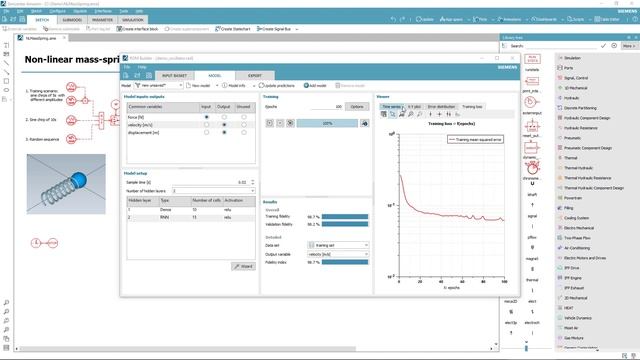Click the Create interface block icon
The height and width of the screenshot is (360, 640).
pyautogui.click(x=119, y=29)
